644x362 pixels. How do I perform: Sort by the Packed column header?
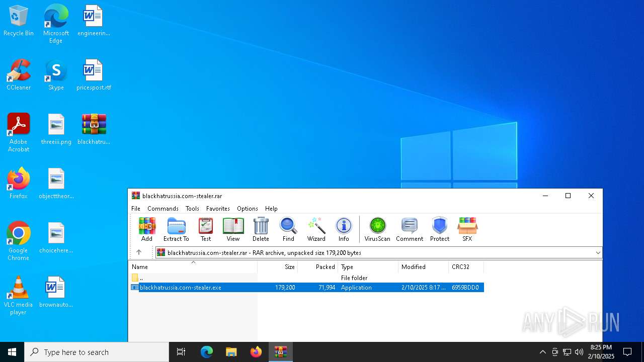318,267
